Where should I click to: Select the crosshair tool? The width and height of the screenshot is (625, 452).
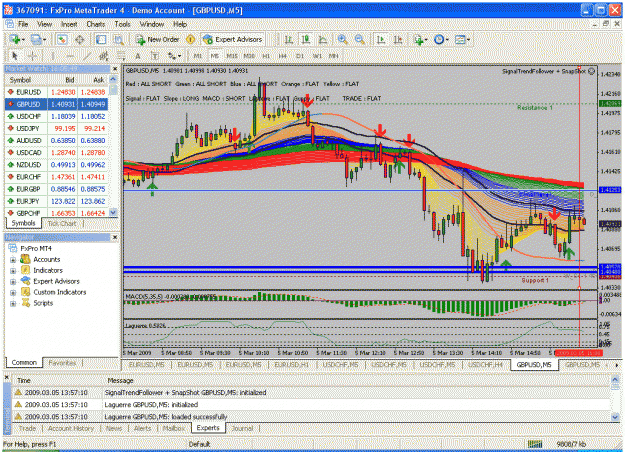click(x=33, y=56)
